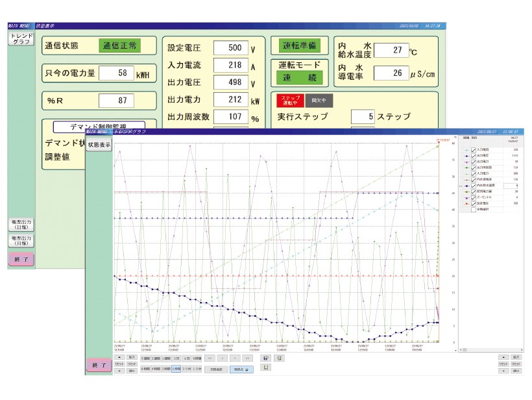This screenshot has height=400, width=532.
Task: Click the 現時点 current-time button
Action: click(x=241, y=369)
